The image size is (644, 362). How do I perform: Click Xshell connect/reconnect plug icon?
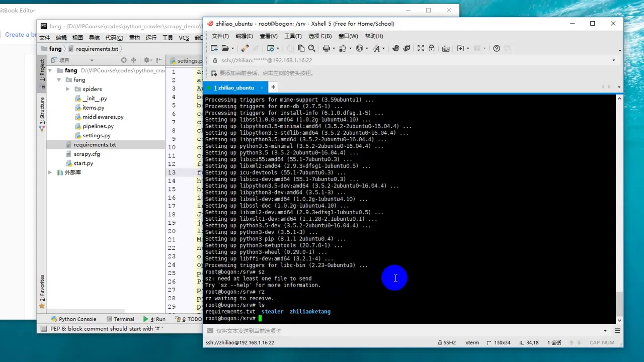(245, 48)
